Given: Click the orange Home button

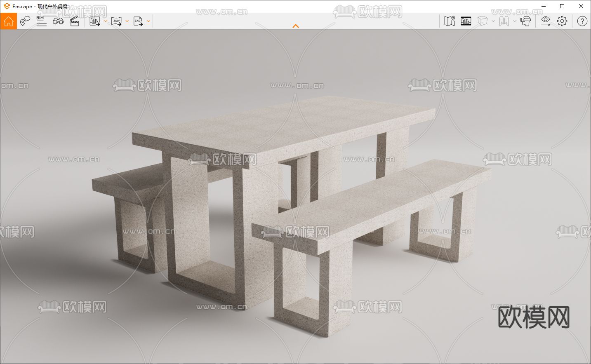Looking at the screenshot, I should (8, 21).
